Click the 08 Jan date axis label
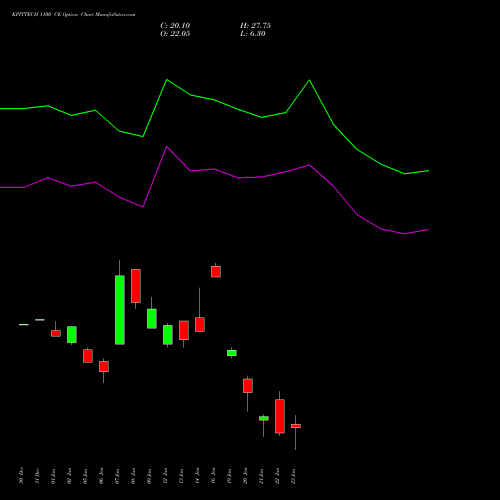This screenshot has width=500, height=500. (x=133, y=476)
